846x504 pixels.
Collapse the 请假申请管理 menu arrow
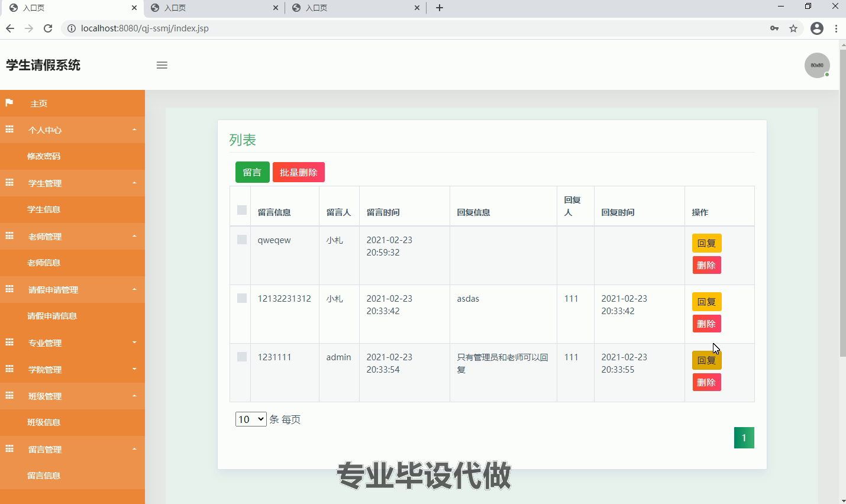coord(134,289)
